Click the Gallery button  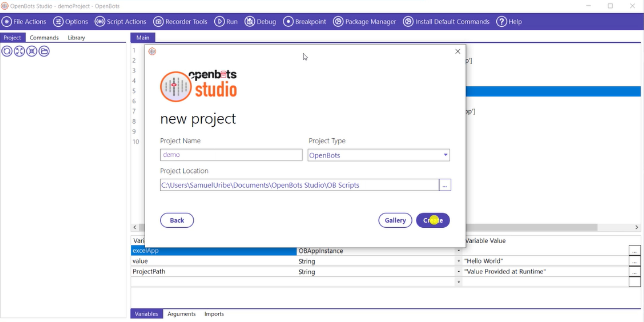pyautogui.click(x=395, y=220)
